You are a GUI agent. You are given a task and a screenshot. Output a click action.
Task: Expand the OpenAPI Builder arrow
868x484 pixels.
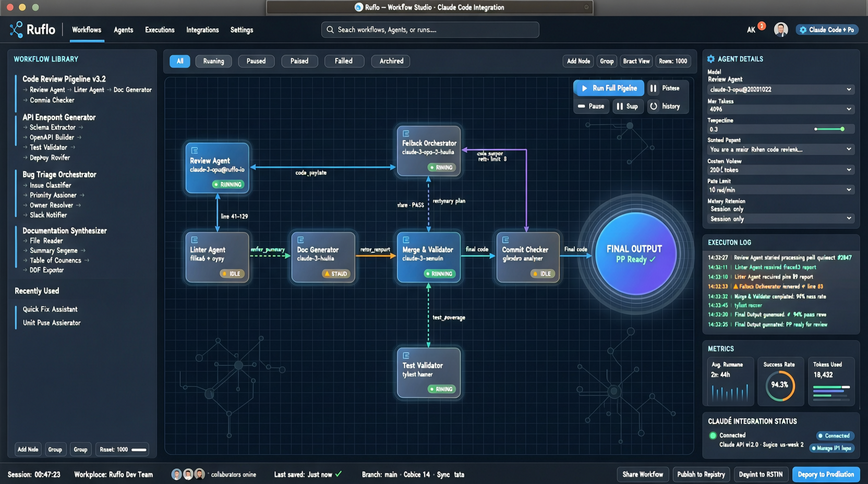[x=79, y=137]
